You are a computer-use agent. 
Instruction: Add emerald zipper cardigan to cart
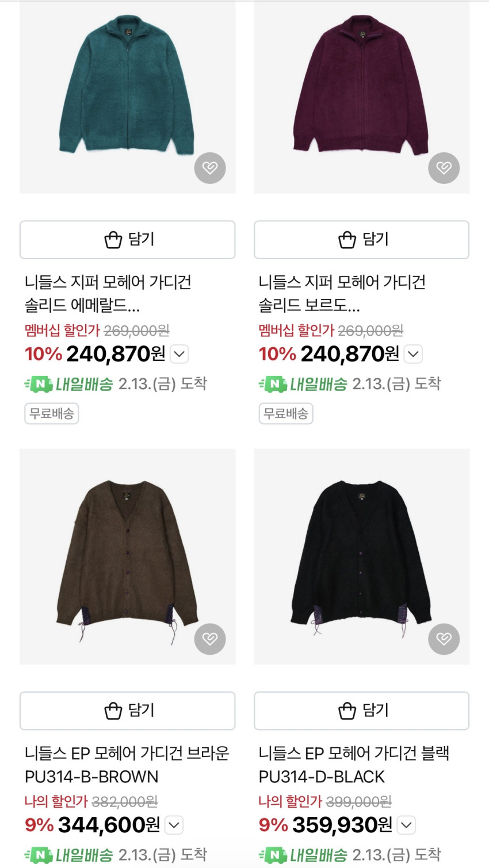point(127,239)
